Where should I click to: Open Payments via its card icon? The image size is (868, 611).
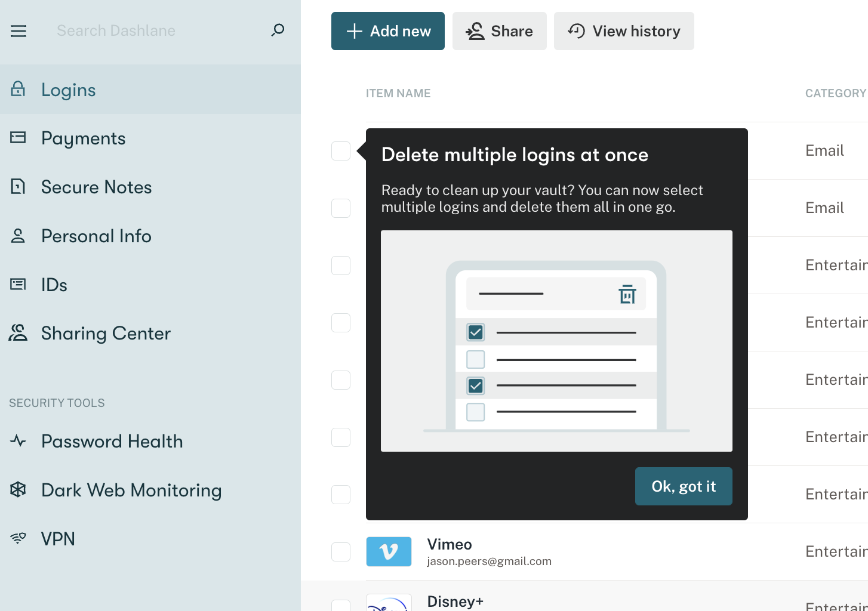click(x=18, y=138)
